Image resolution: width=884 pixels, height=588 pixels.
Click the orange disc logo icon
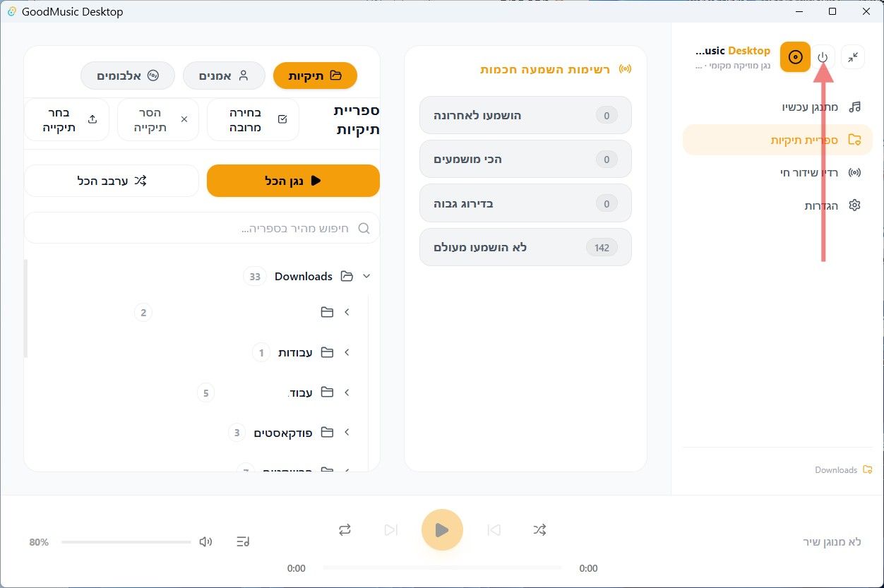coord(796,57)
